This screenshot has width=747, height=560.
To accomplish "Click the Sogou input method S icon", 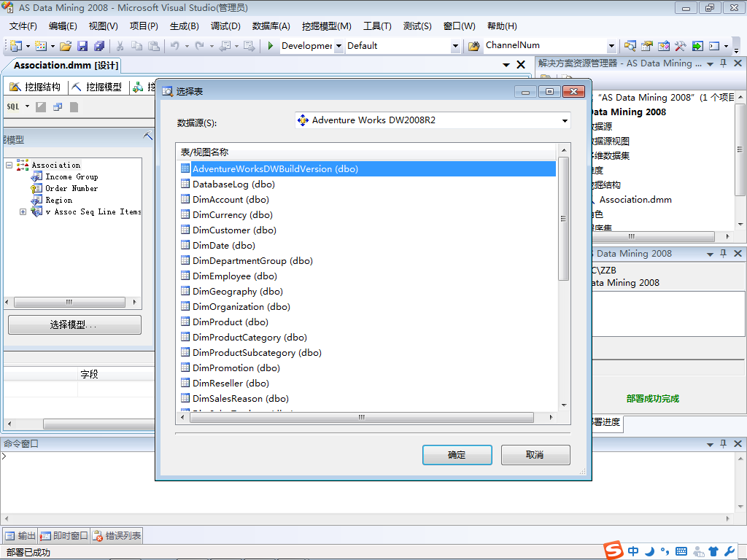I will click(x=614, y=550).
